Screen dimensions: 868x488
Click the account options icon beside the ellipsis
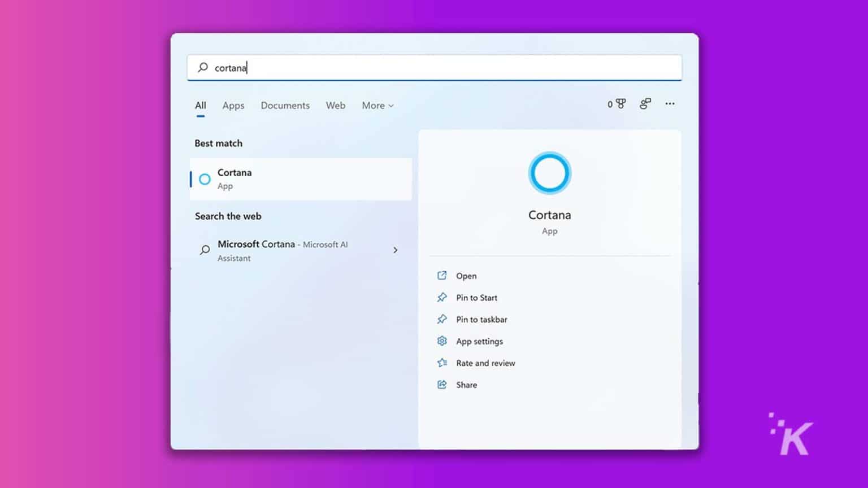pos(645,104)
